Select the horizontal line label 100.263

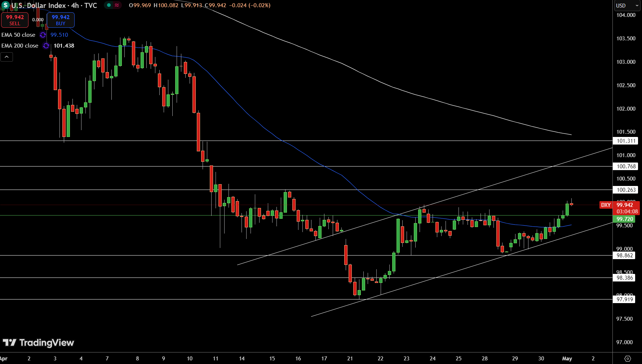pyautogui.click(x=626, y=190)
